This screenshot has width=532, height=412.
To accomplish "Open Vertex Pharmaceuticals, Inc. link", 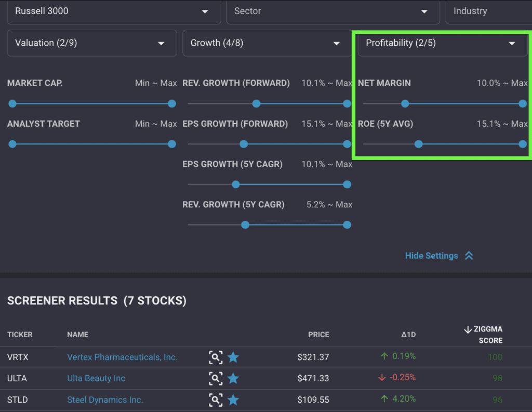I will pyautogui.click(x=122, y=357).
